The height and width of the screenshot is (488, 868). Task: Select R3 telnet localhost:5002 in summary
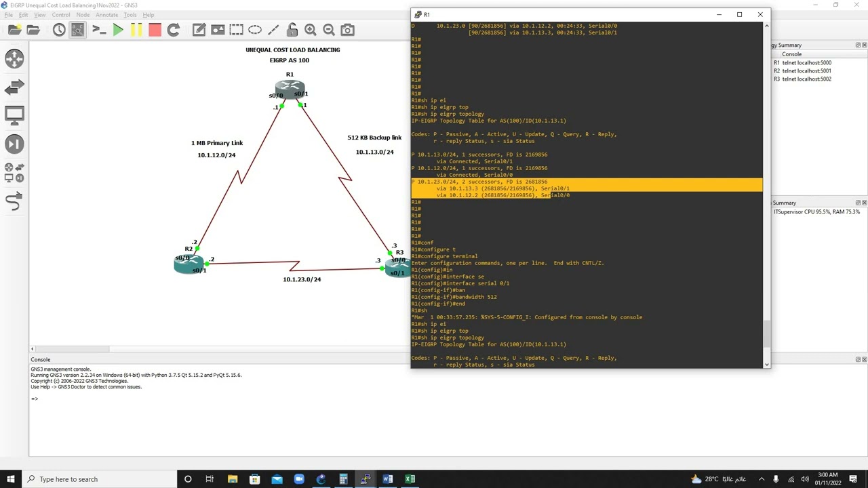(802, 79)
